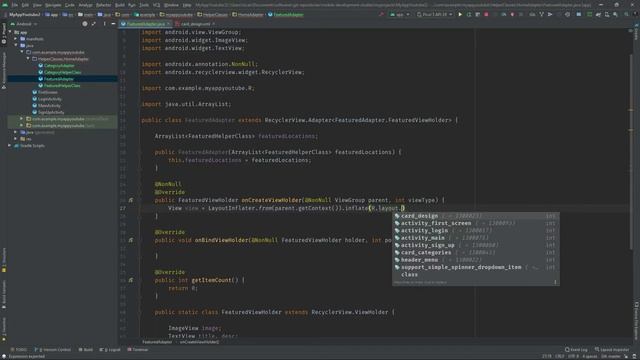Expand the res folder
This screenshot has height=360, width=640.
click(16, 139)
